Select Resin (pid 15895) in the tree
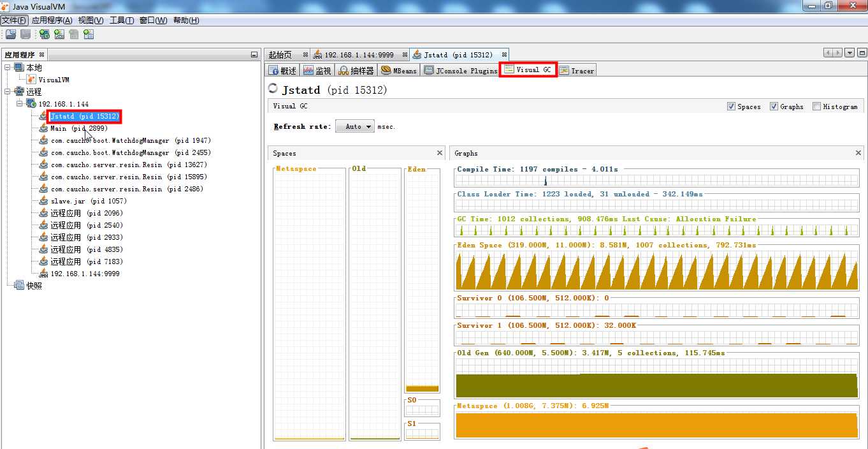This screenshot has width=868, height=449. tap(129, 177)
